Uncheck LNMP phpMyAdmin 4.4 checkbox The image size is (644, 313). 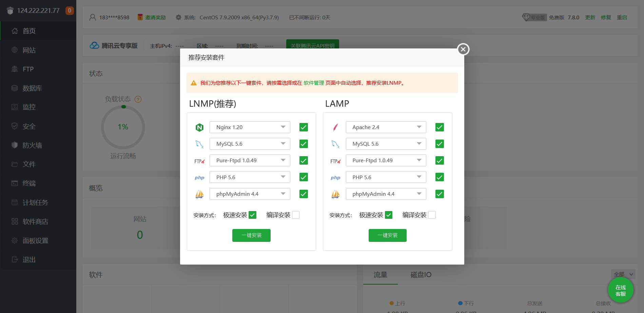point(304,194)
